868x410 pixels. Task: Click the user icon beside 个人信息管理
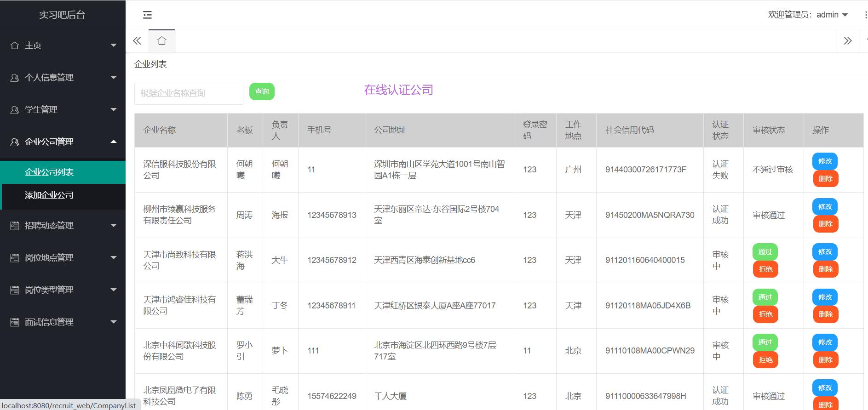pos(15,77)
